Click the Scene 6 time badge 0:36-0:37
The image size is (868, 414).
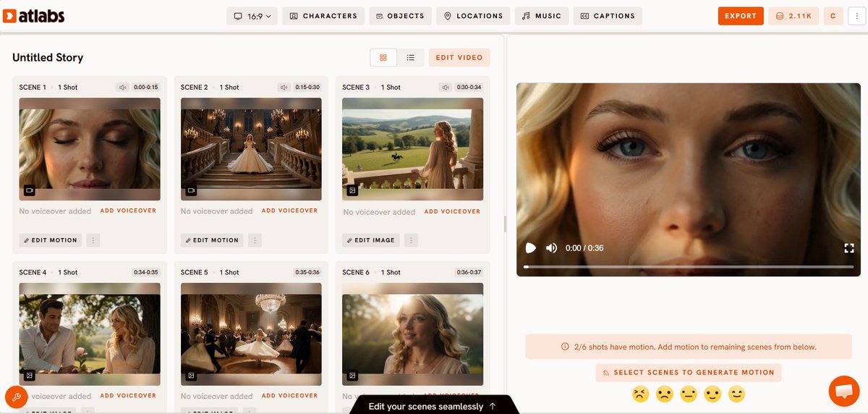pyautogui.click(x=469, y=273)
